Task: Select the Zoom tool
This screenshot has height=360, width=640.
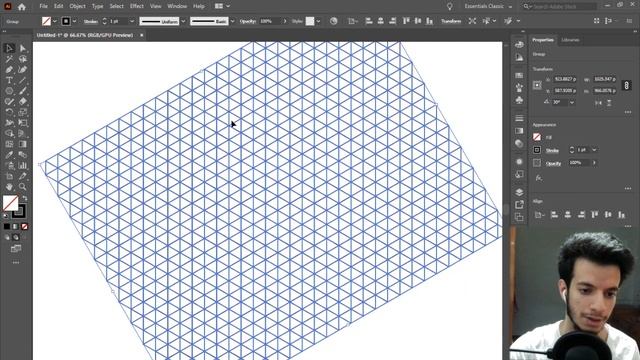Action: [22, 187]
